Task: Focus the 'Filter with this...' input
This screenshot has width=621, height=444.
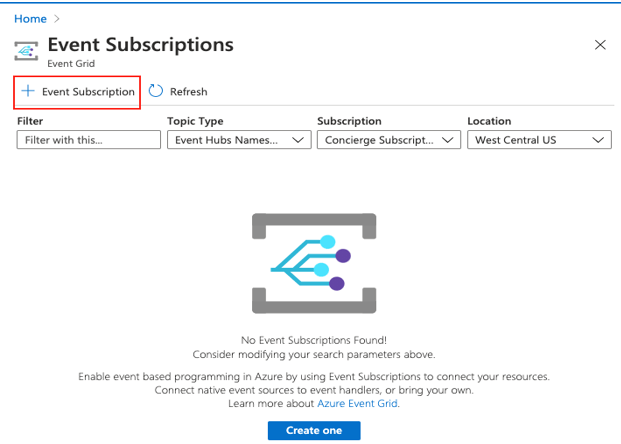Action: (x=89, y=140)
